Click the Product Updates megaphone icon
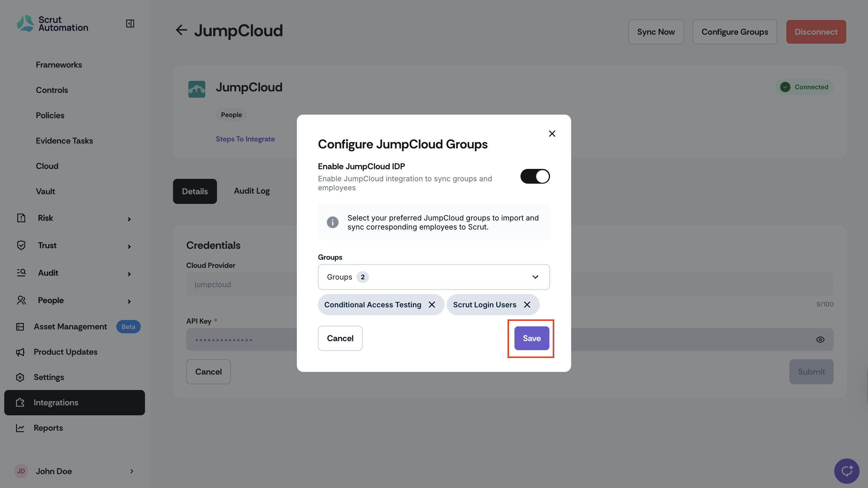The height and width of the screenshot is (488, 868). (x=20, y=352)
